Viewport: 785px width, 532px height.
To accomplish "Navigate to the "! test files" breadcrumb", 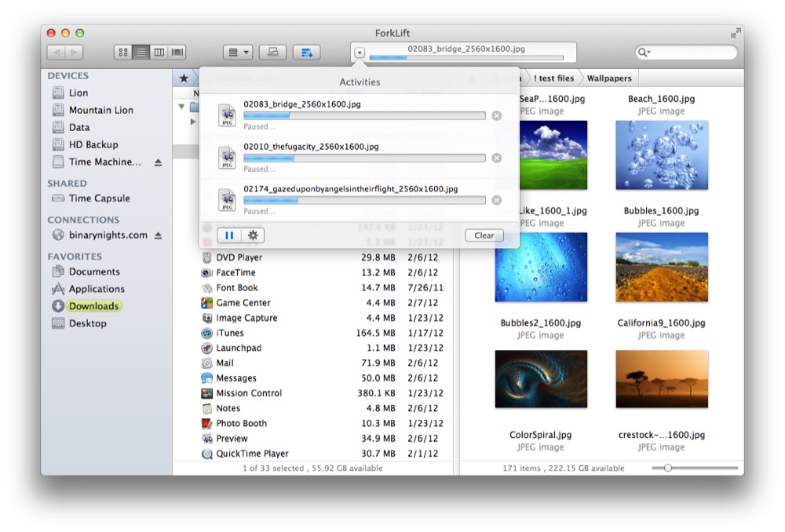I will (554, 78).
